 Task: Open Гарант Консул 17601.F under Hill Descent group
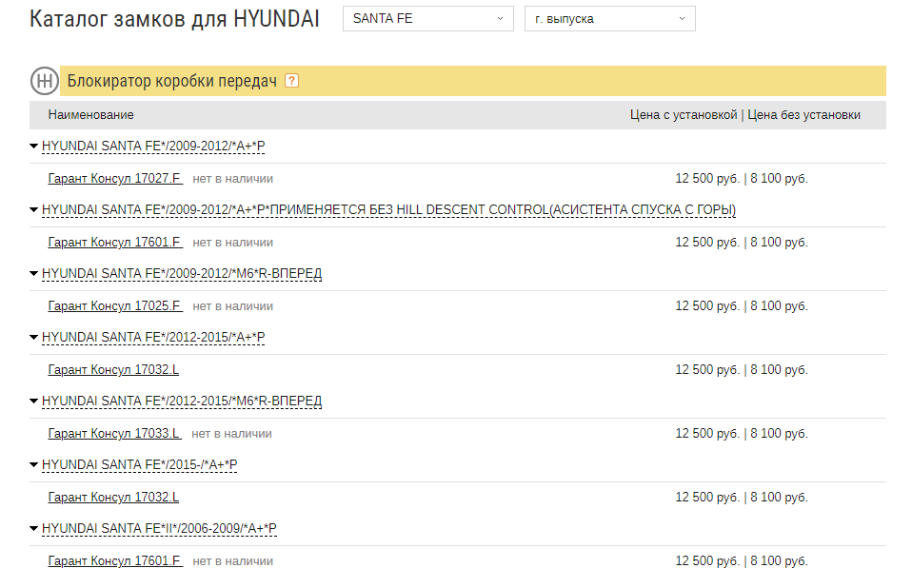(x=115, y=243)
